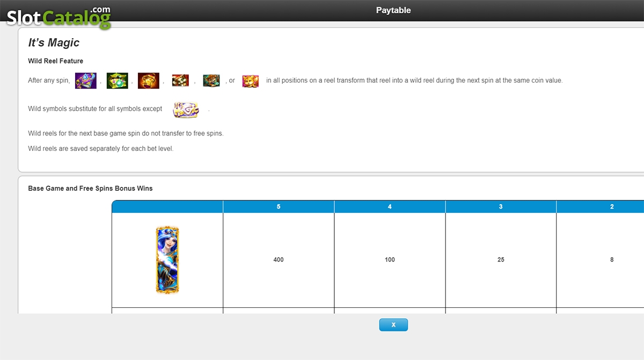
Task: Click the orange cat on teal symbol
Action: pos(211,81)
